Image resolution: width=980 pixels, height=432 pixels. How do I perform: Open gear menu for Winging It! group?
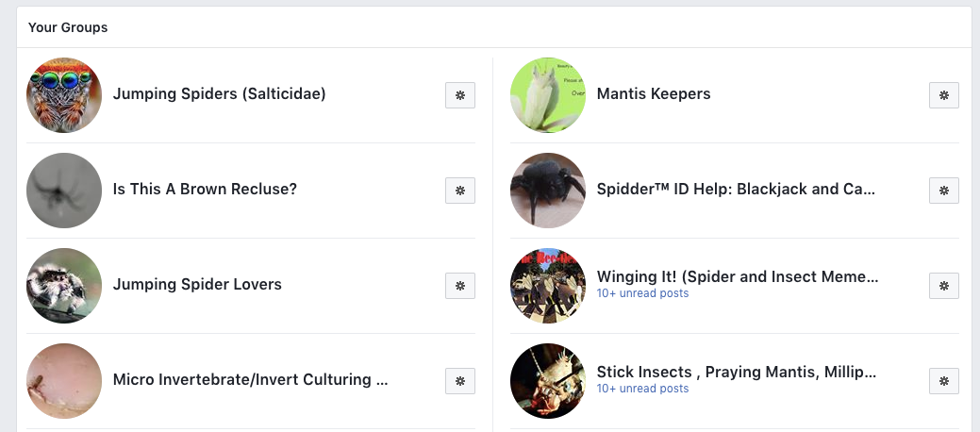pyautogui.click(x=944, y=286)
